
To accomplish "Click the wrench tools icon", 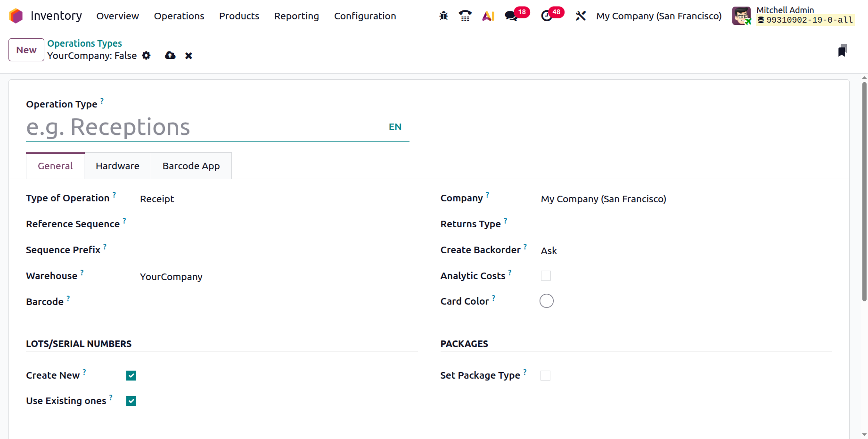I will pyautogui.click(x=581, y=16).
